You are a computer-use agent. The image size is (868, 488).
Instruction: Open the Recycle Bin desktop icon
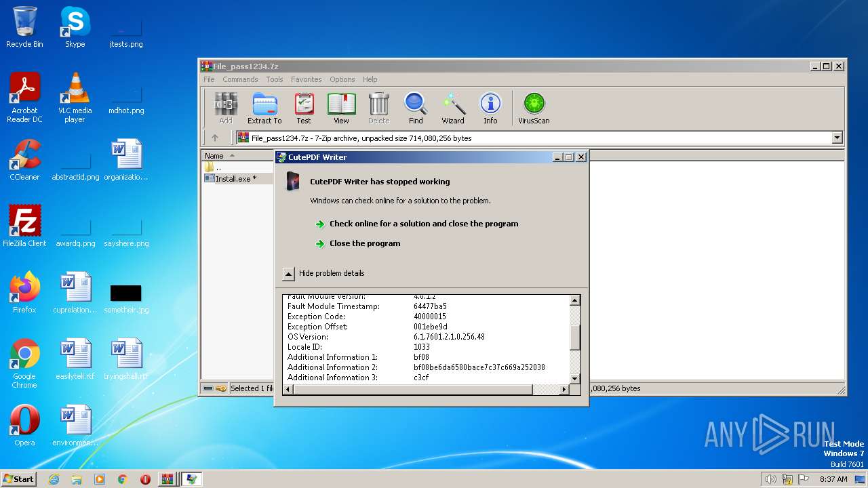pos(24,27)
